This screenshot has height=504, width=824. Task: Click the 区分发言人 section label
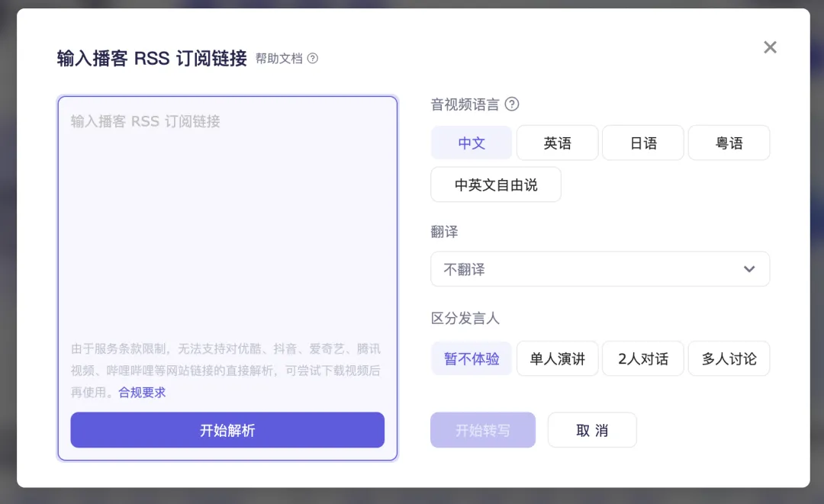[465, 318]
